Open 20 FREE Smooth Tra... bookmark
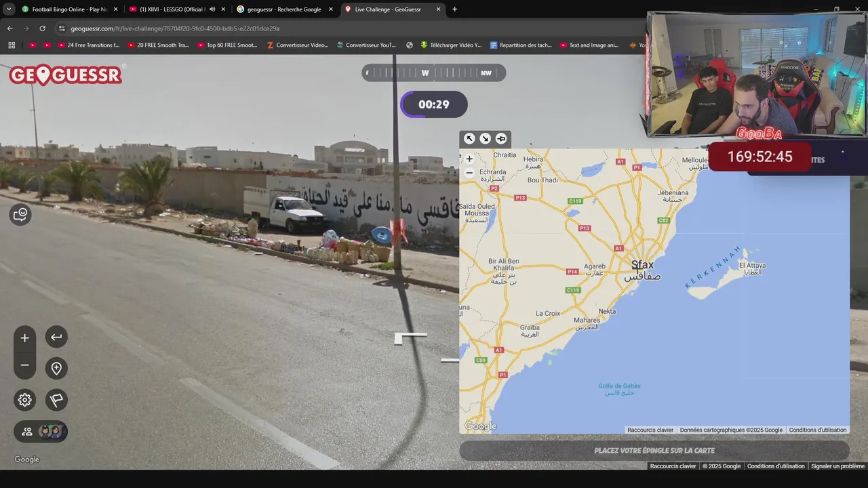Image resolution: width=868 pixels, height=488 pixels. (x=158, y=45)
